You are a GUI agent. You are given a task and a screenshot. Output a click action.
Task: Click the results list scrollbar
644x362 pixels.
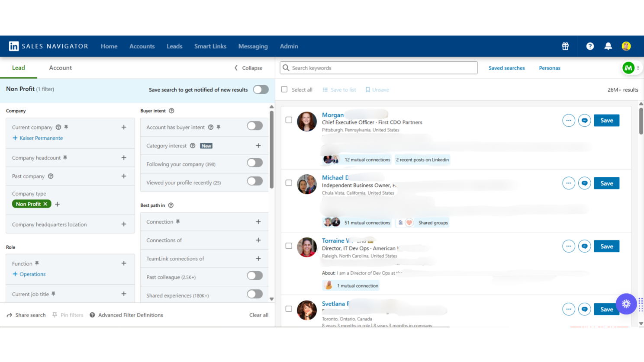click(641, 121)
